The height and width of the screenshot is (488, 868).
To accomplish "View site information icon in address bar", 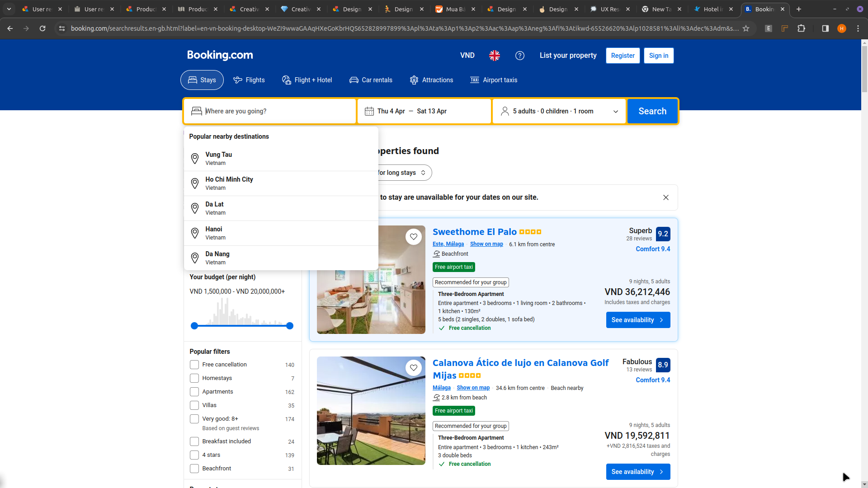I will point(62,28).
